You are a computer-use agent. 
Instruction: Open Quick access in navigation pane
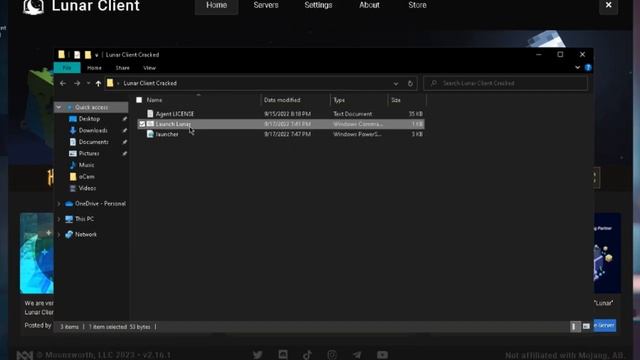pos(91,107)
